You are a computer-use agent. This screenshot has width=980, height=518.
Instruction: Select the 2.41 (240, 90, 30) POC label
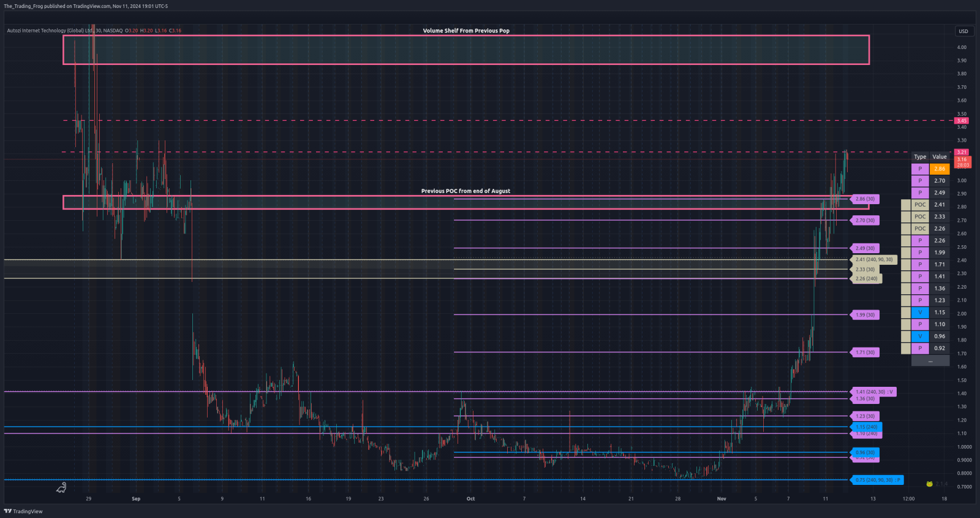point(874,260)
